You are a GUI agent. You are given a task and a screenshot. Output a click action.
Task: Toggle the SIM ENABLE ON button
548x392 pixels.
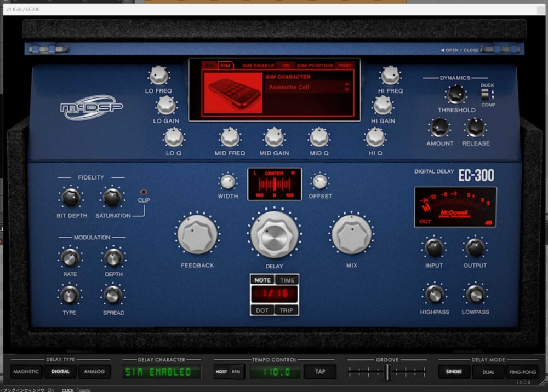286,65
